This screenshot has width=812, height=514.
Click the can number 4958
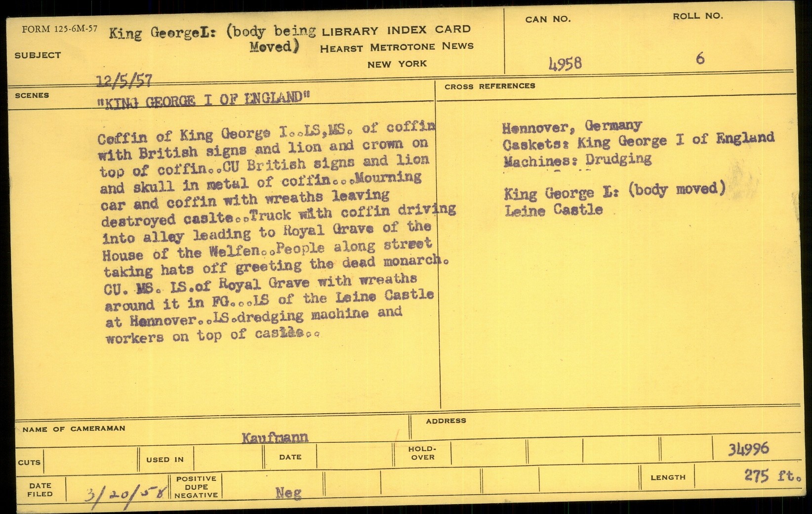click(x=565, y=63)
